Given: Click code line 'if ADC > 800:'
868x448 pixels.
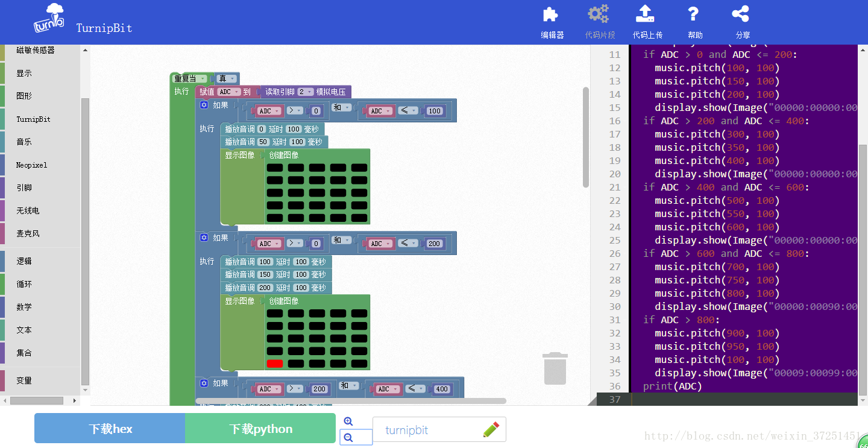Looking at the screenshot, I should tap(682, 320).
